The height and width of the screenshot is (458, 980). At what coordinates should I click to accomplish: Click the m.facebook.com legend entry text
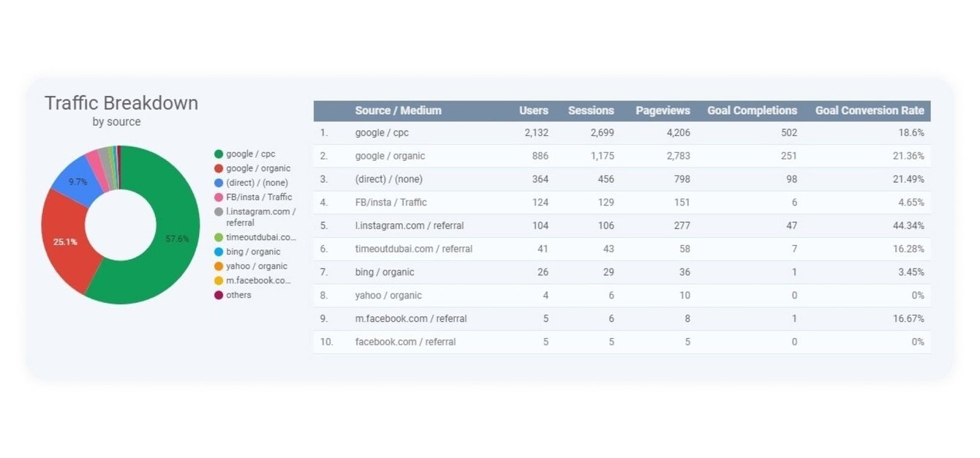click(259, 280)
